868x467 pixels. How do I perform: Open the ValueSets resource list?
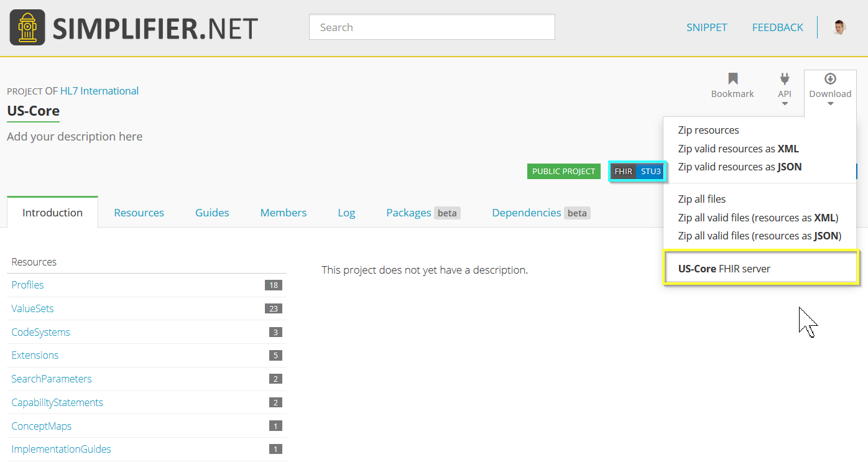pos(32,308)
